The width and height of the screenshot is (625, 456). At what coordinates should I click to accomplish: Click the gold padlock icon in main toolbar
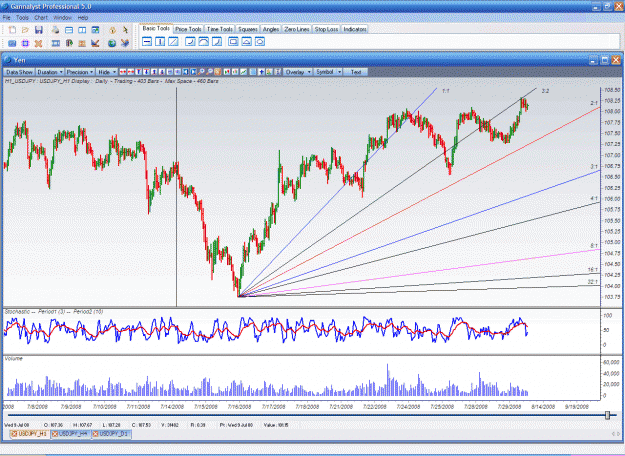(113, 30)
